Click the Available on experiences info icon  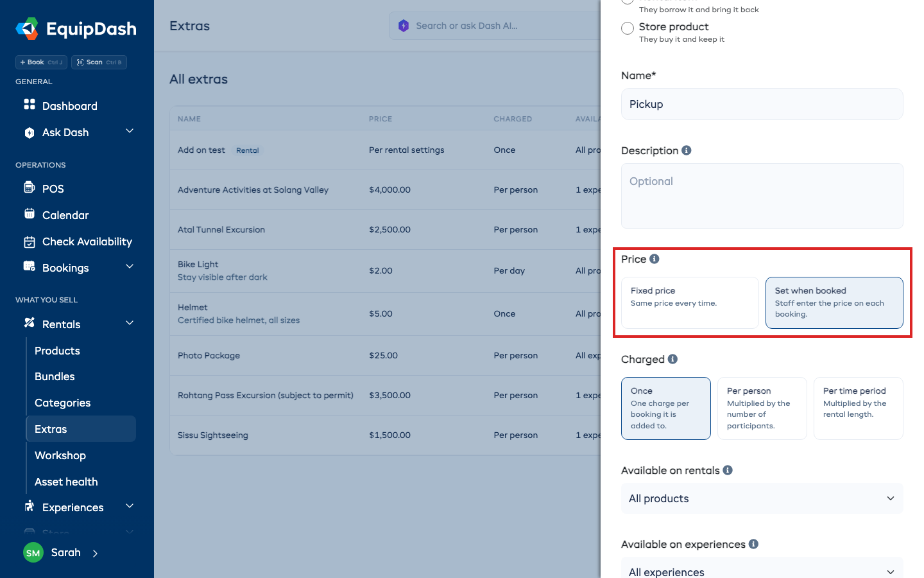pyautogui.click(x=753, y=544)
